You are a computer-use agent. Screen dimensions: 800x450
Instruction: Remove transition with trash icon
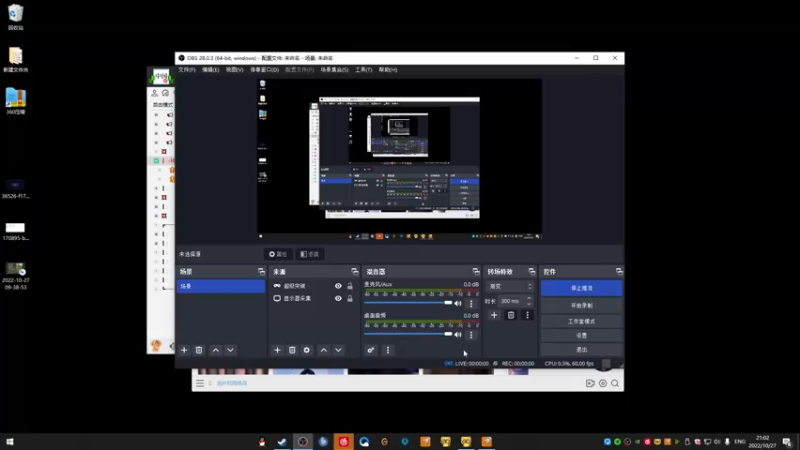coord(511,315)
